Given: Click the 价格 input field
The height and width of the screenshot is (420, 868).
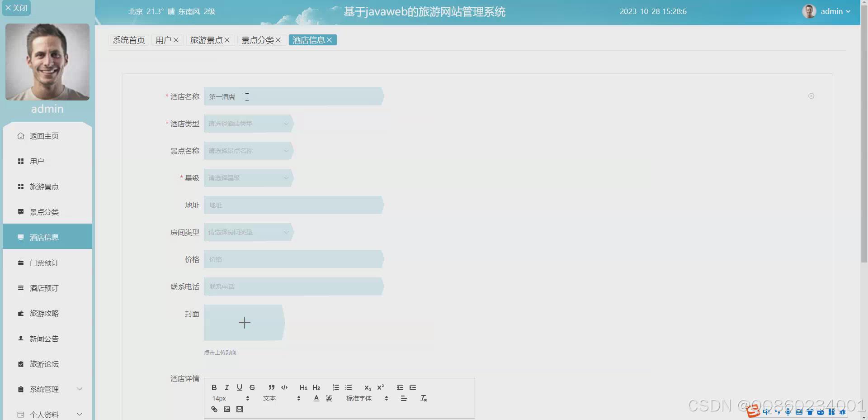Looking at the screenshot, I should click(294, 259).
